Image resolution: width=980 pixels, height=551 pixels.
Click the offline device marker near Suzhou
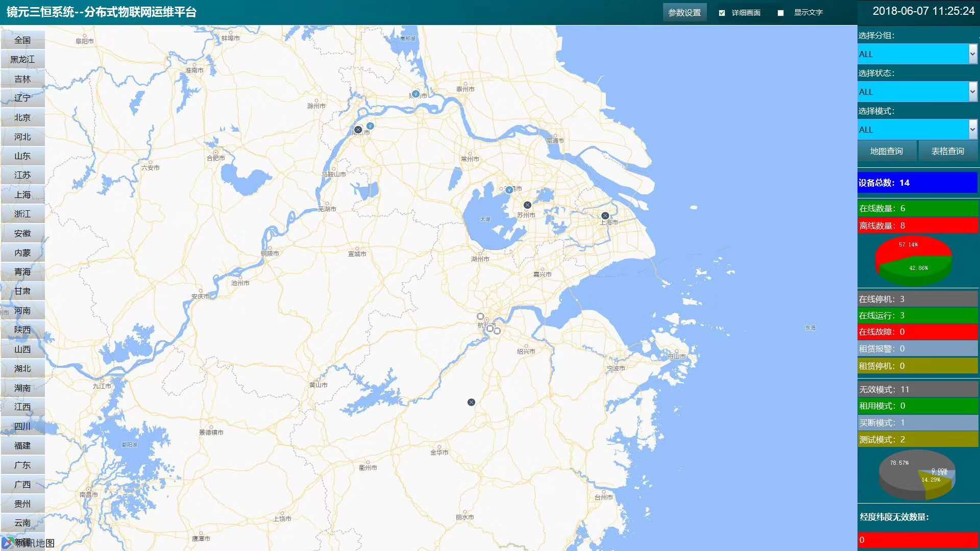click(527, 205)
